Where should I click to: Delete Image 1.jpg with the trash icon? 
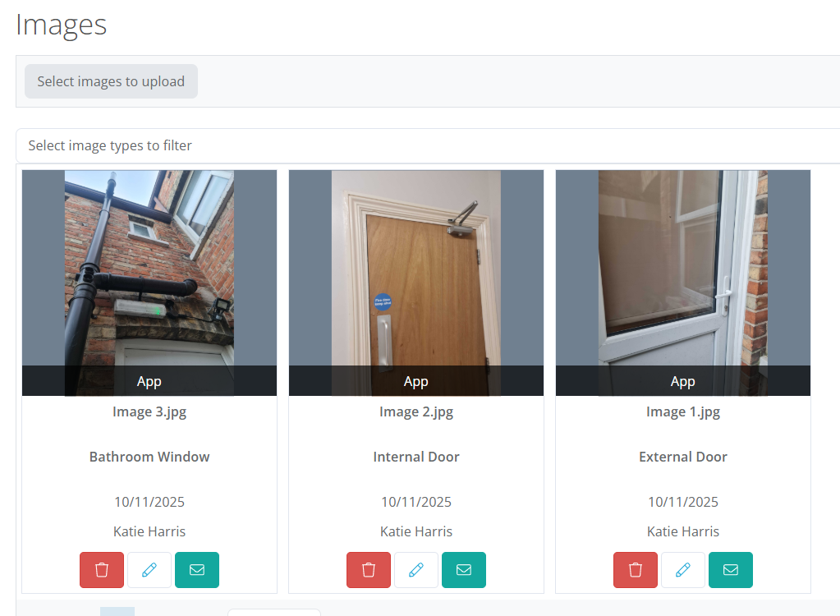tap(636, 570)
